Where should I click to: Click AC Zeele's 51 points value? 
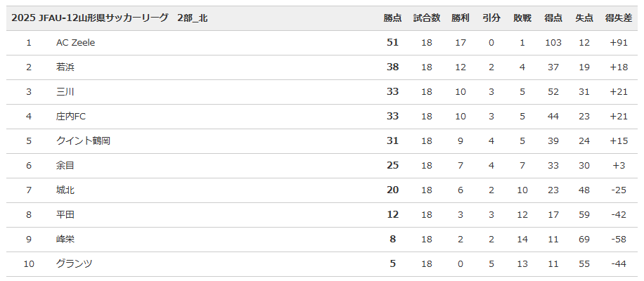point(392,43)
